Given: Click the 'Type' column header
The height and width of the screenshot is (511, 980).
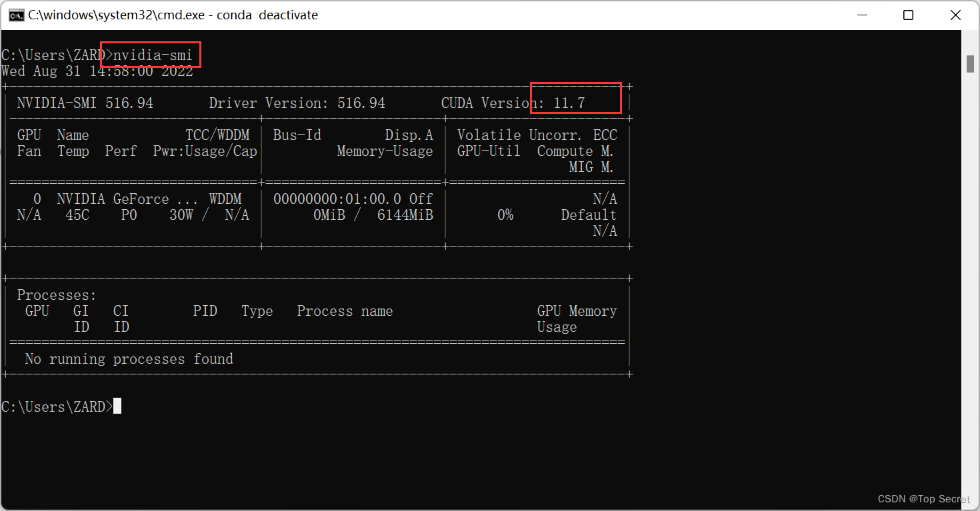Looking at the screenshot, I should coord(257,311).
